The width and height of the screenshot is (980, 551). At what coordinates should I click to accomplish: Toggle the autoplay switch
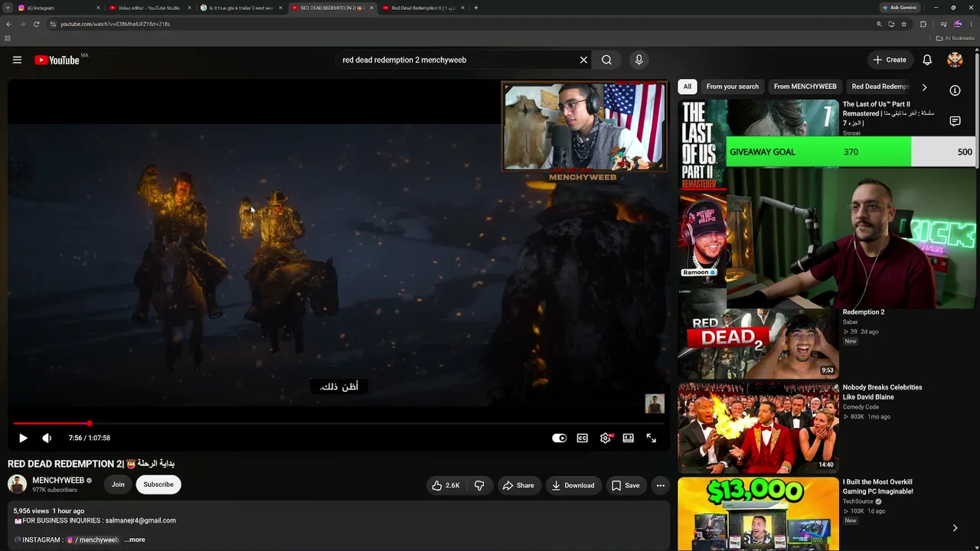560,438
